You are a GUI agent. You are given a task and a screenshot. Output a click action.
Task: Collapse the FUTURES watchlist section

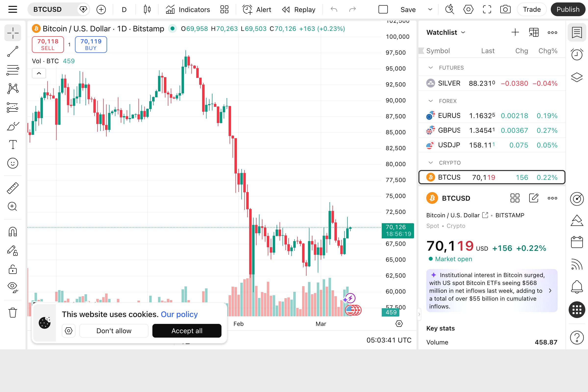pos(430,68)
